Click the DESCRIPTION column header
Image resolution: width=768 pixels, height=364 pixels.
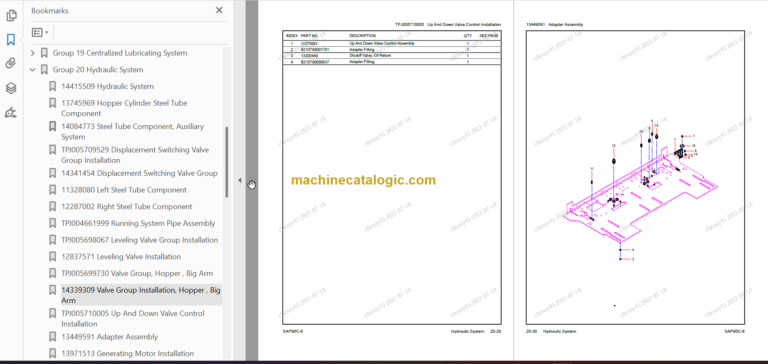click(362, 36)
